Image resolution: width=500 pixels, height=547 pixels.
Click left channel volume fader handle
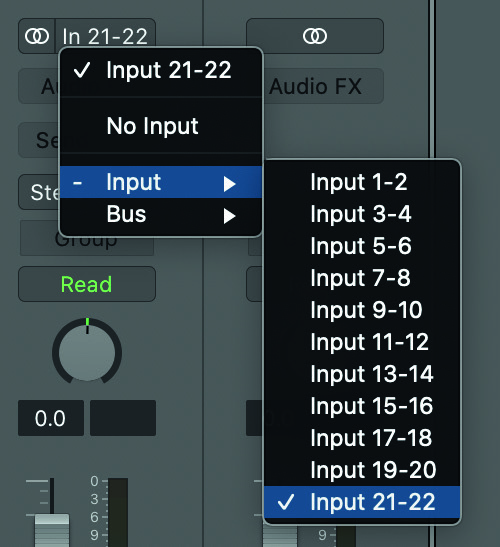point(52,530)
